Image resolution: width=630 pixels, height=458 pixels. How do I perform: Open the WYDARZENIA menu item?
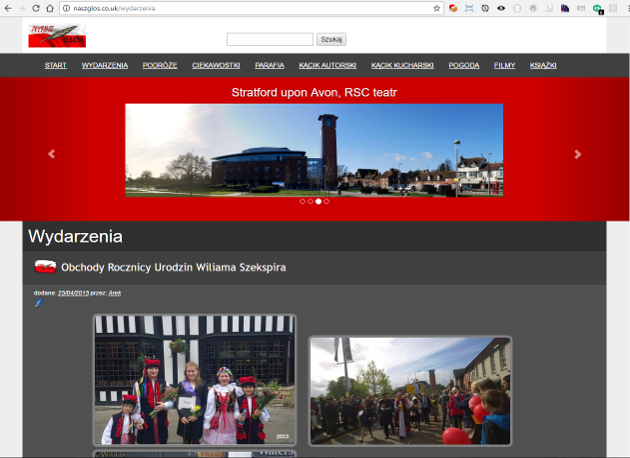(105, 65)
